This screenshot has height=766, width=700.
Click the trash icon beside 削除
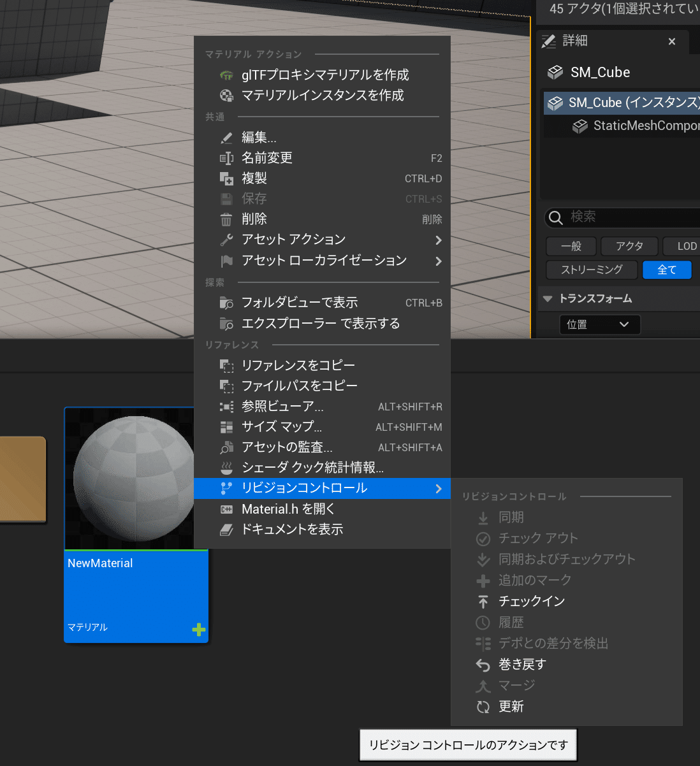tap(226, 220)
